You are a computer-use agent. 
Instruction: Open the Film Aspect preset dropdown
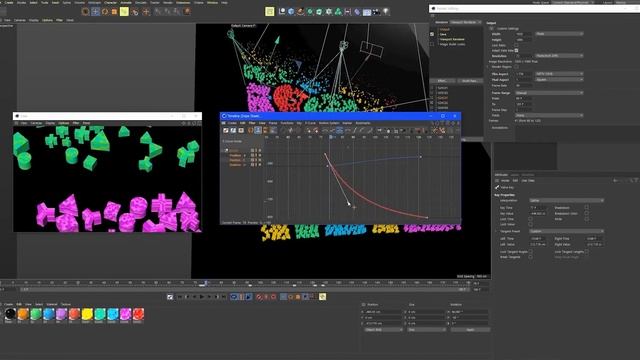click(x=559, y=74)
